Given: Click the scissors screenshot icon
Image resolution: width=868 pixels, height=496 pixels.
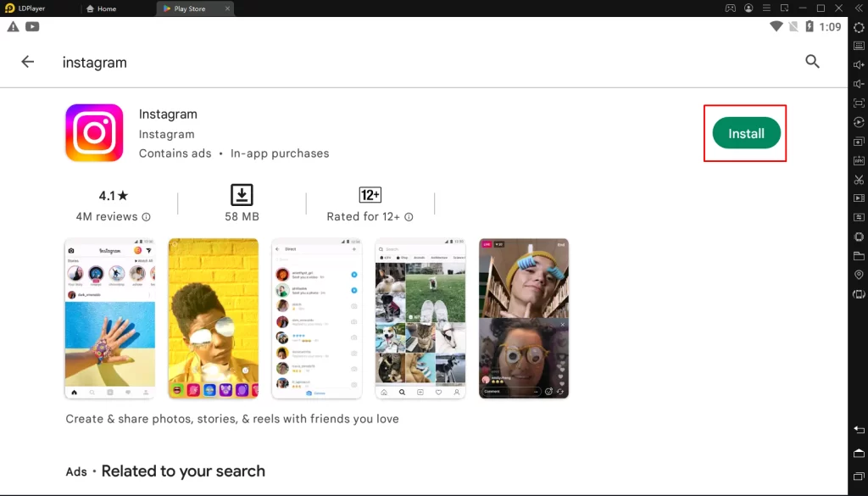Looking at the screenshot, I should click(859, 180).
